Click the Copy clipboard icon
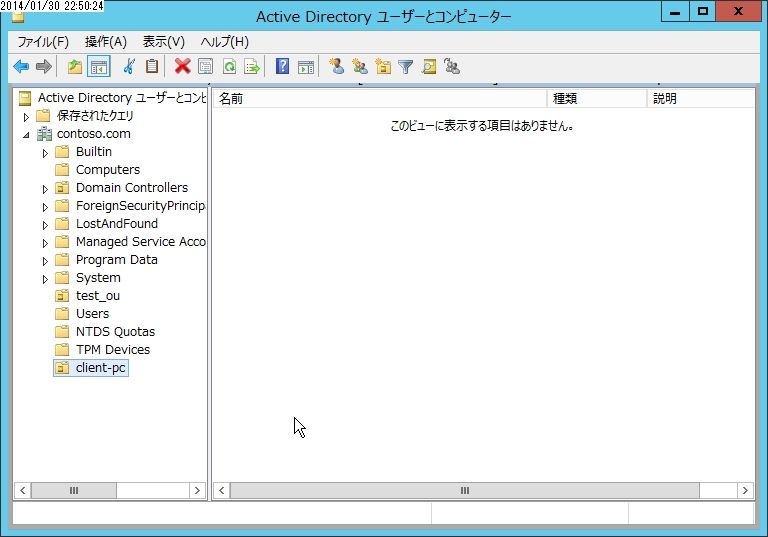The height and width of the screenshot is (537, 768). [152, 66]
